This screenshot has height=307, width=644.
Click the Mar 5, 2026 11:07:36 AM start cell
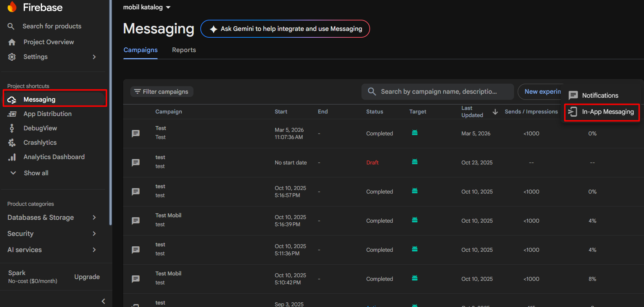[289, 134]
